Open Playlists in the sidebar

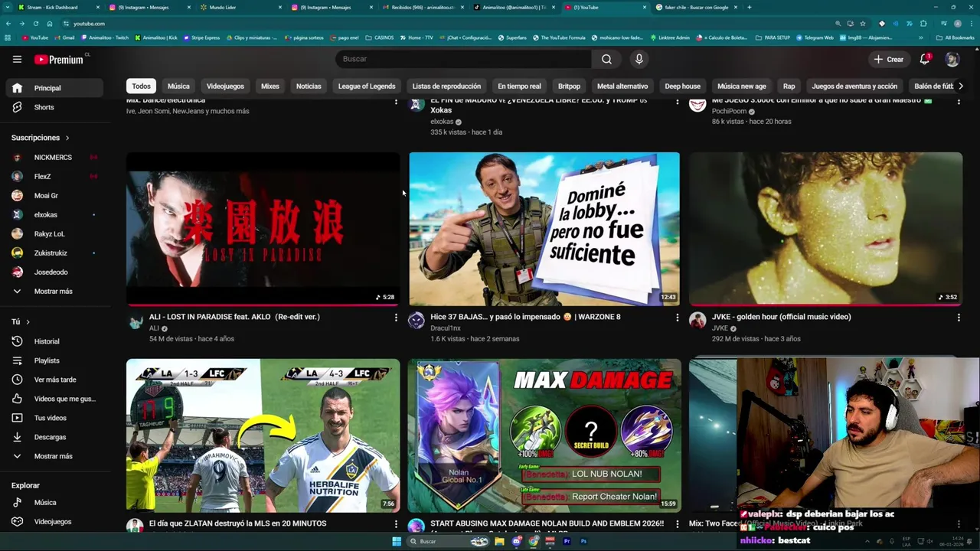click(x=55, y=360)
